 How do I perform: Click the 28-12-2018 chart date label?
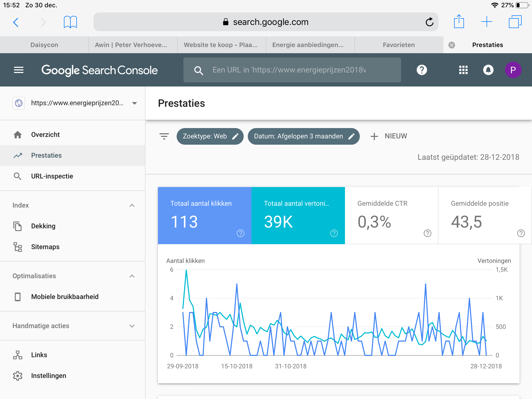pyautogui.click(x=486, y=366)
